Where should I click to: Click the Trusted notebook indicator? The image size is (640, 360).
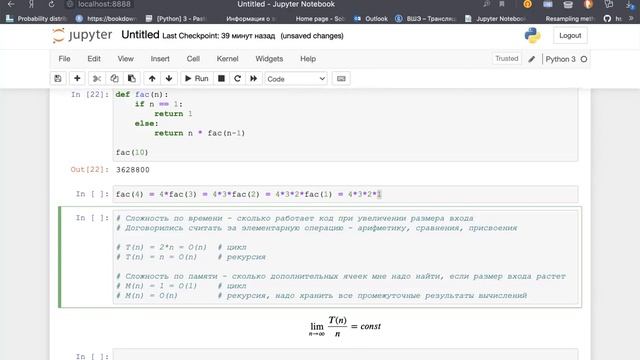coord(507,59)
